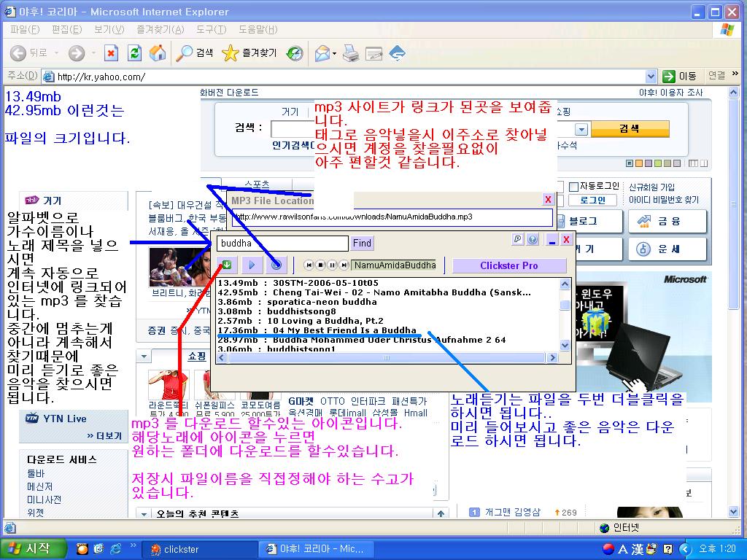Open the 파일(F) menu

(x=25, y=29)
